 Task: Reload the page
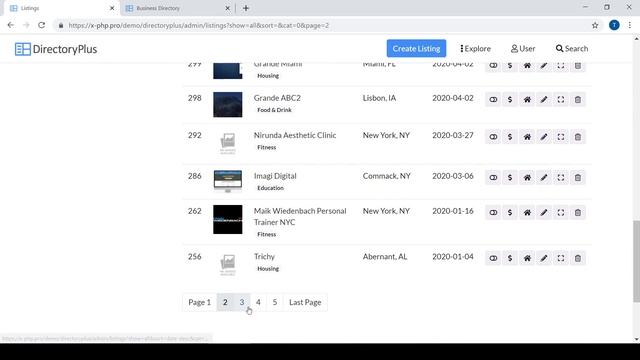coord(42,25)
